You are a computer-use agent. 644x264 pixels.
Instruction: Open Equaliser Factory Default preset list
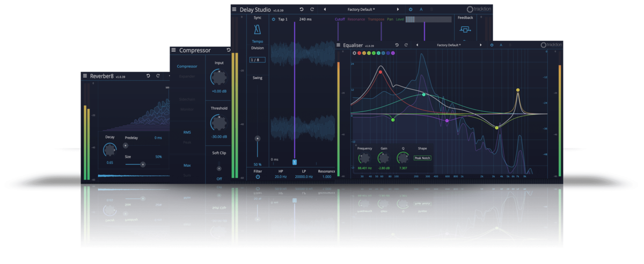tap(449, 45)
